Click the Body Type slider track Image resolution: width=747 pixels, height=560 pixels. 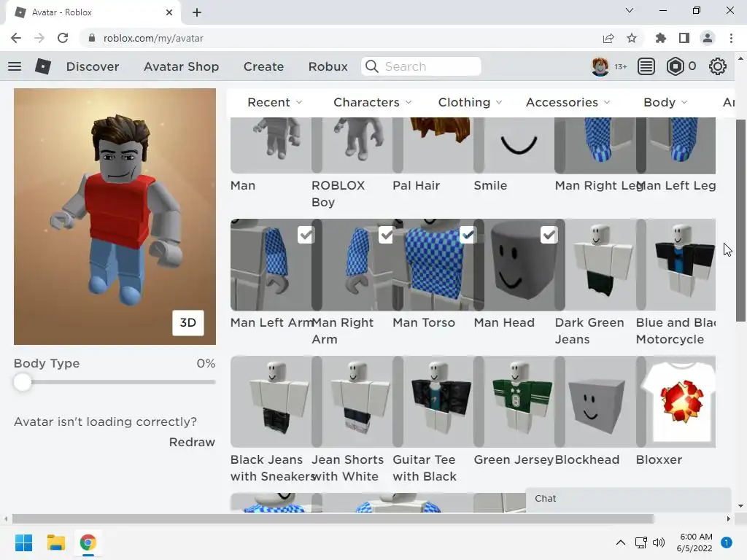point(115,382)
